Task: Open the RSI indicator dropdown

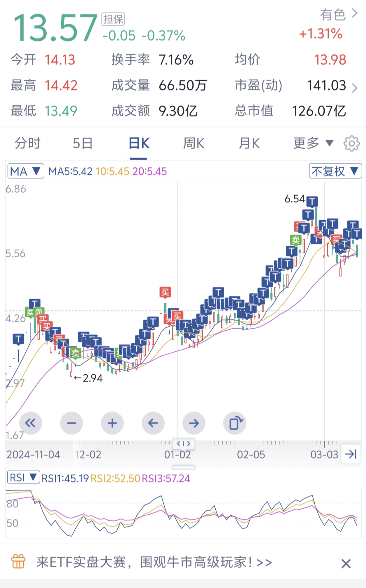Action: [x=23, y=478]
